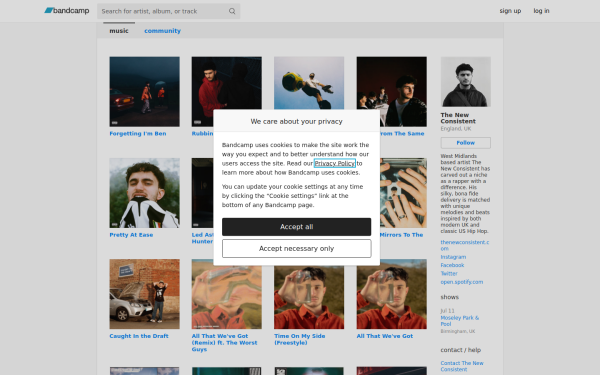Open the open.spotify.com link
Viewport: 600px width, 375px height.
pos(461,282)
